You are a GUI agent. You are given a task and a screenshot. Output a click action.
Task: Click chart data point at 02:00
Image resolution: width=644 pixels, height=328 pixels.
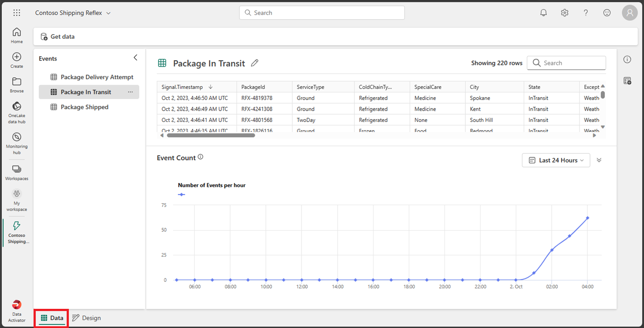[552, 250]
